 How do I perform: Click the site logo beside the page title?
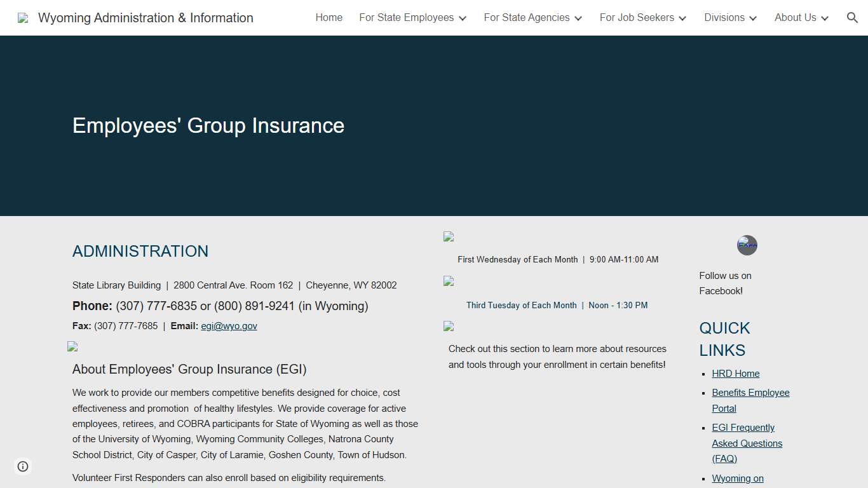(x=22, y=18)
